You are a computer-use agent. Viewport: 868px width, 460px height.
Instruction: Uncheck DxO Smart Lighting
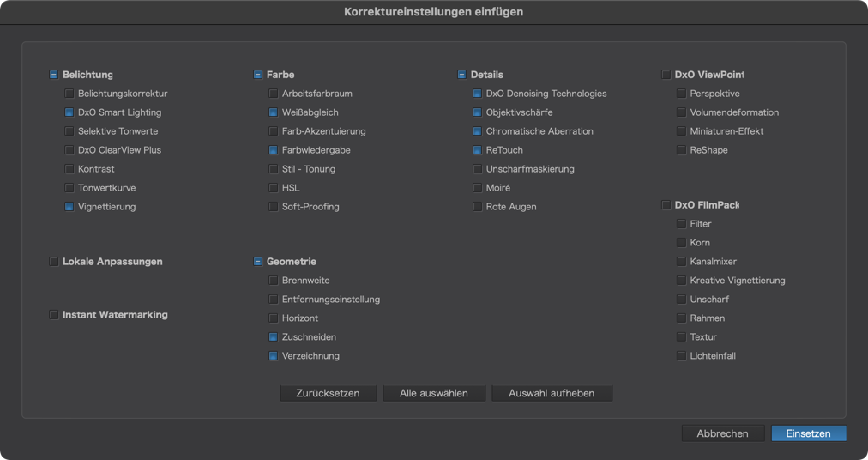click(69, 112)
